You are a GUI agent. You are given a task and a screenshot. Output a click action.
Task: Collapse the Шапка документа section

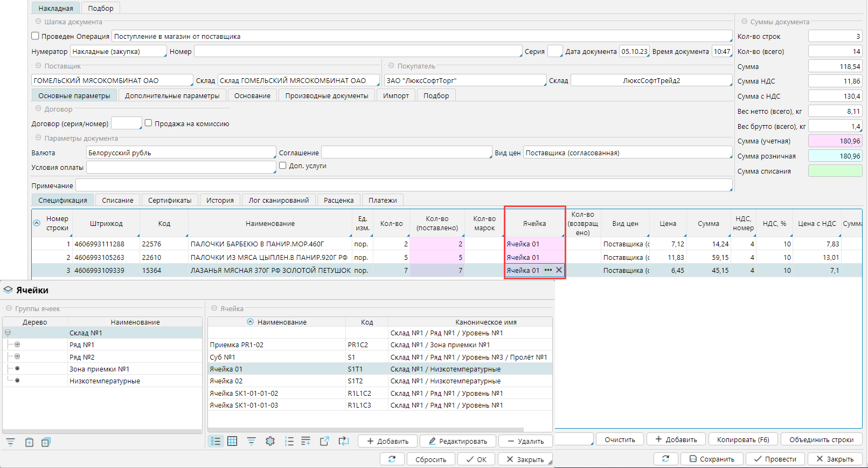point(38,22)
